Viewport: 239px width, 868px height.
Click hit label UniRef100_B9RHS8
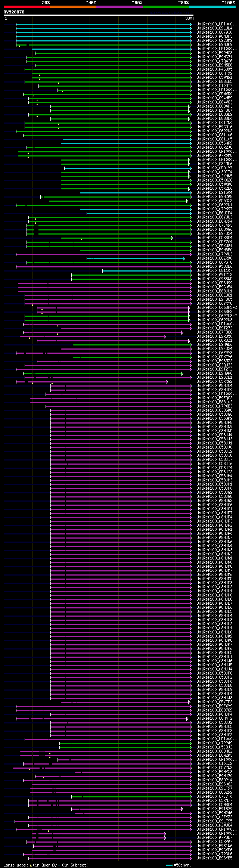pyautogui.click(x=214, y=53)
